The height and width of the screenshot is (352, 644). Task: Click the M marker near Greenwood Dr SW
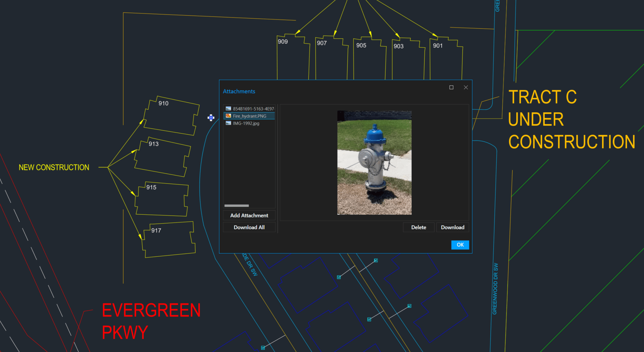click(409, 306)
